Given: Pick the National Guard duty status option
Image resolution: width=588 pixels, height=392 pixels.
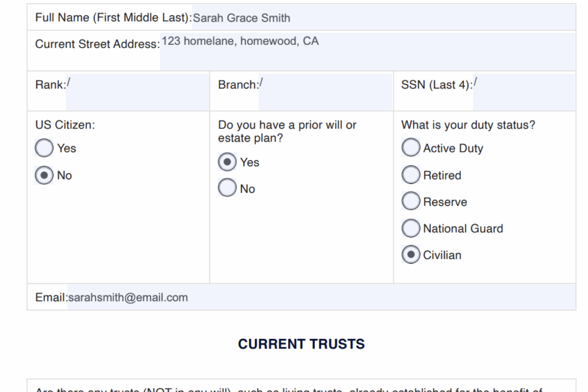Looking at the screenshot, I should click(411, 228).
